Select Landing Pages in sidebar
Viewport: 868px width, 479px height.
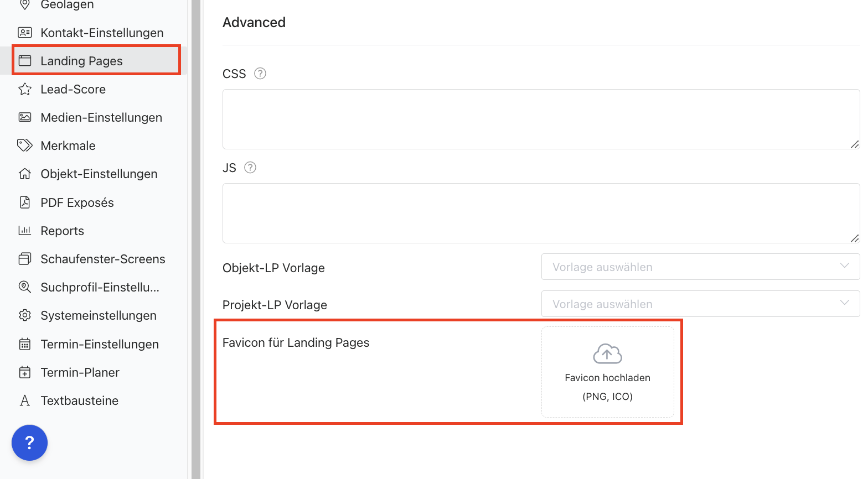[x=81, y=61]
